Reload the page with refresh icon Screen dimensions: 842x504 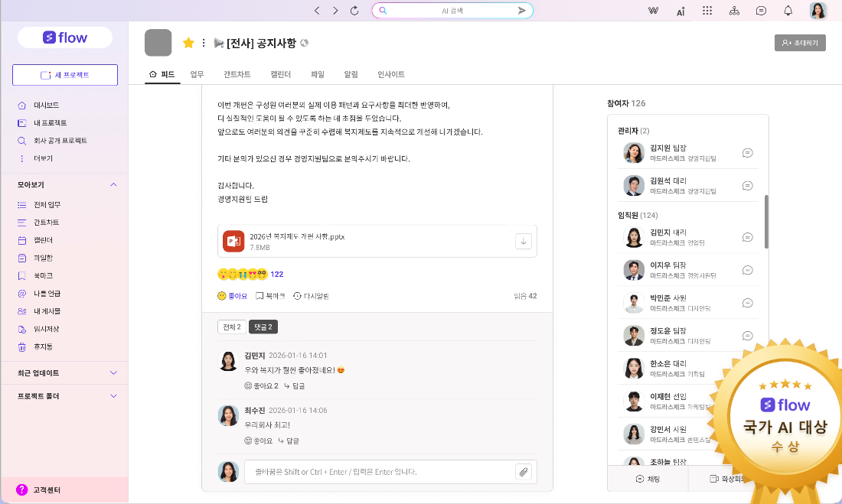click(x=354, y=11)
